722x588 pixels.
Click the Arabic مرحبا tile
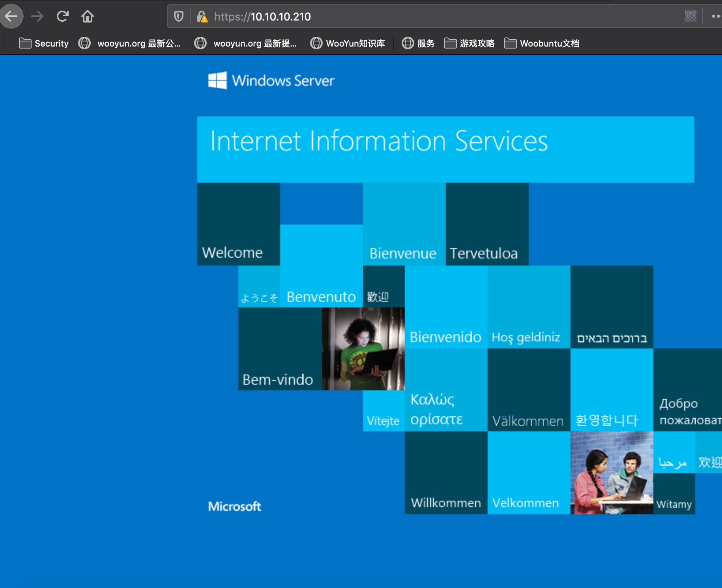pyautogui.click(x=674, y=452)
